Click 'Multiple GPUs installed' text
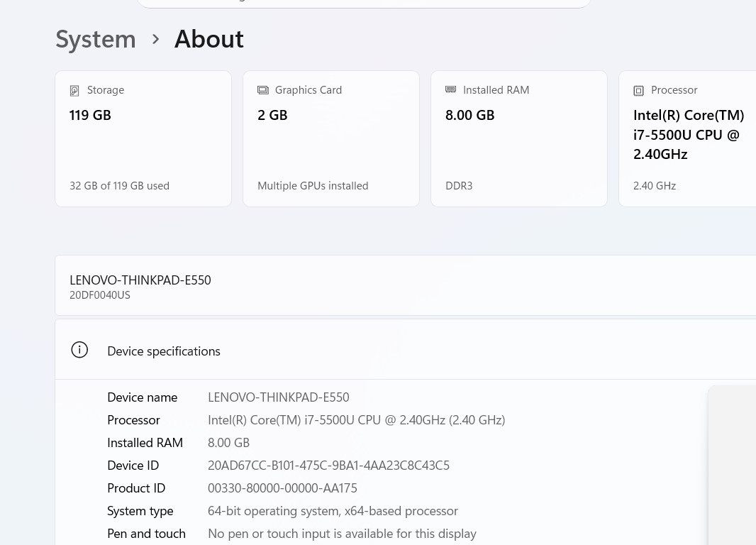Screen dimensions: 756x545 (313, 186)
